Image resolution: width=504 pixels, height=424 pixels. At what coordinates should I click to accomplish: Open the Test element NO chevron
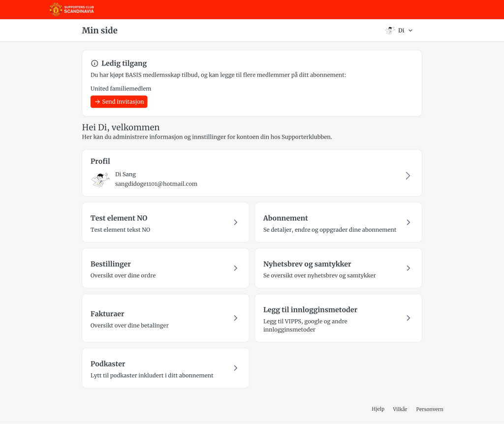pyautogui.click(x=235, y=222)
